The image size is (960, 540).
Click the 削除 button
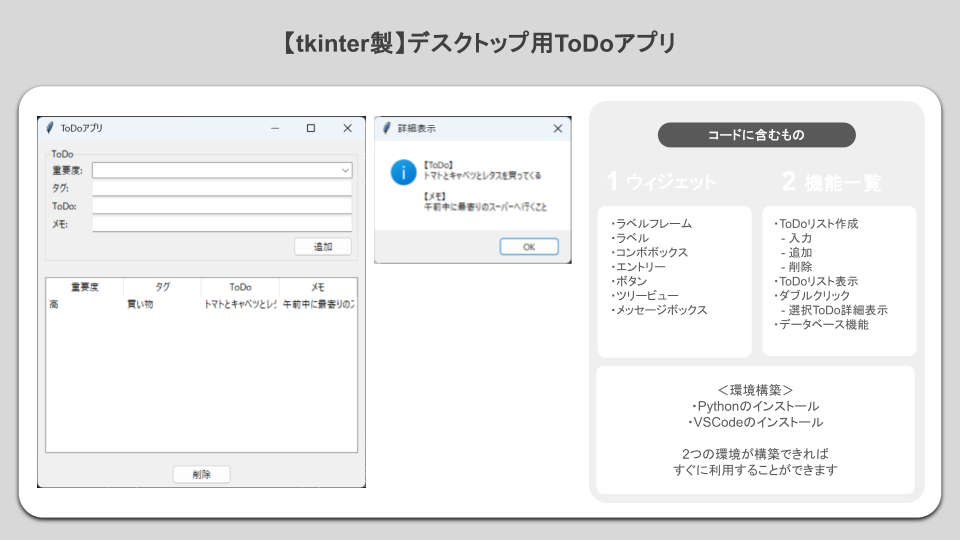click(x=201, y=474)
